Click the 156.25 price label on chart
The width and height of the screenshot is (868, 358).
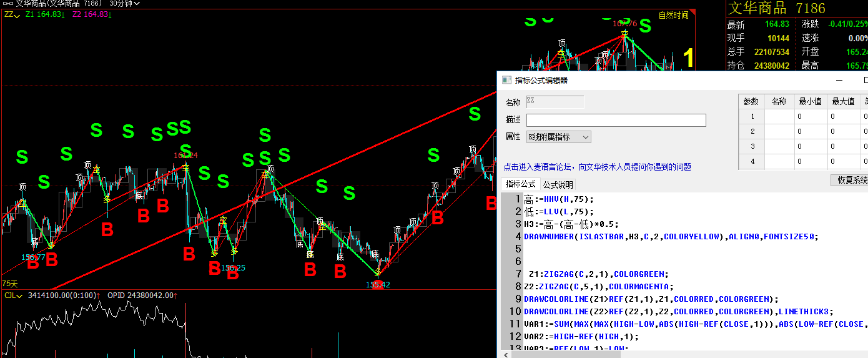[233, 267]
